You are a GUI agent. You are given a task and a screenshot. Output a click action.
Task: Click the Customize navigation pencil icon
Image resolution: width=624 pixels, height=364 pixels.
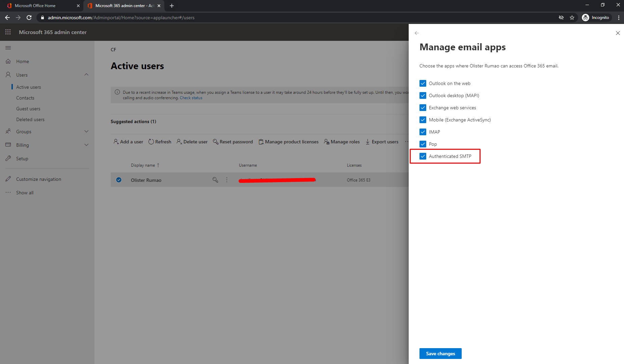click(x=8, y=179)
